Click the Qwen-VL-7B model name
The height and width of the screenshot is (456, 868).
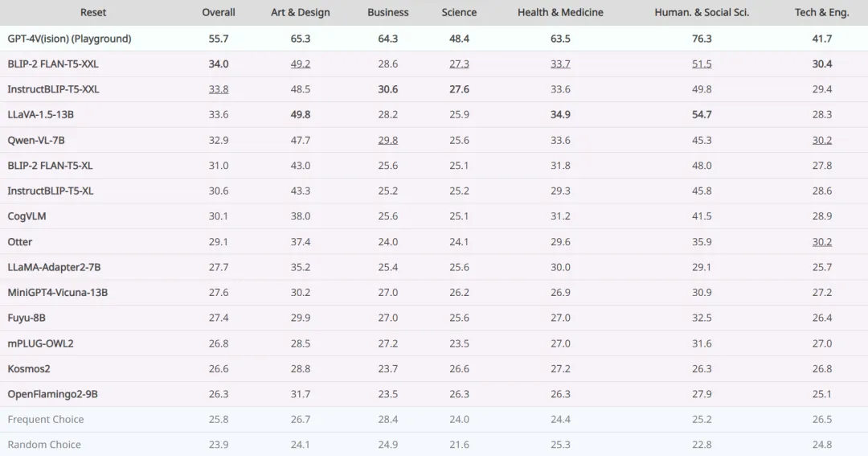pyautogui.click(x=36, y=140)
